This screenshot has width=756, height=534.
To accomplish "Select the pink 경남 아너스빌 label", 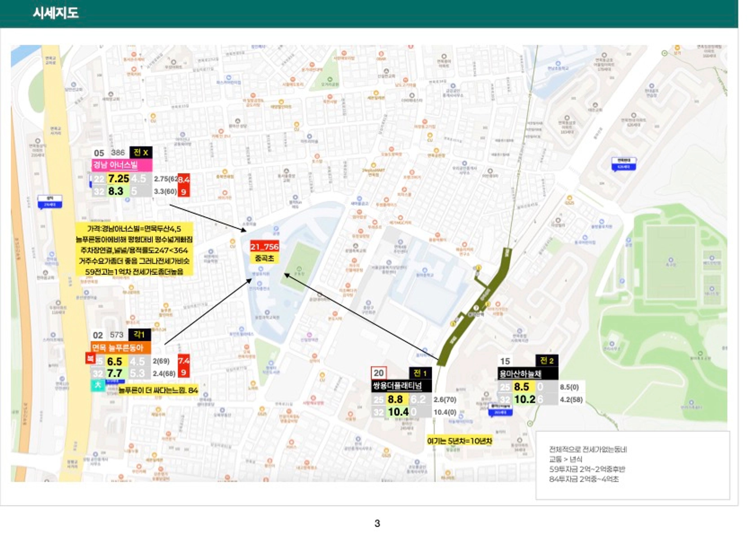I will click(x=122, y=165).
